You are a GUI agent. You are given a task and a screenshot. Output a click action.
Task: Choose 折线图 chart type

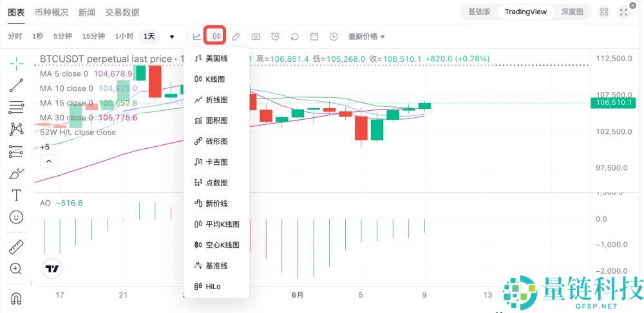point(216,100)
